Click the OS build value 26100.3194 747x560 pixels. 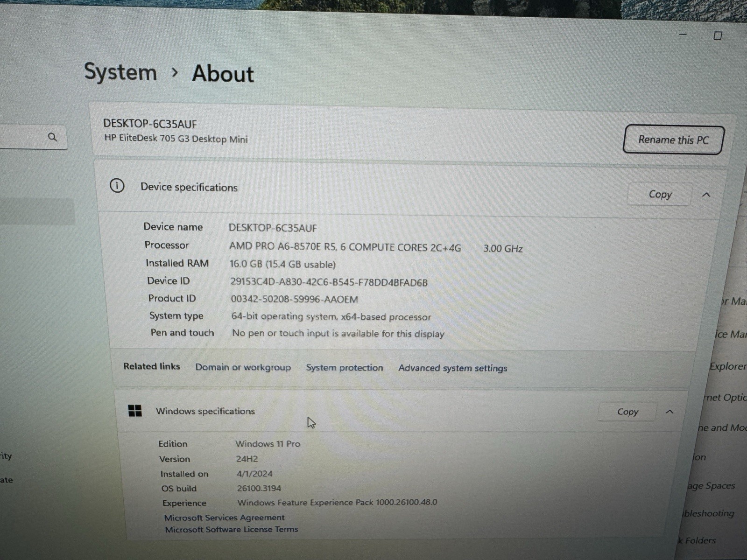tap(259, 488)
